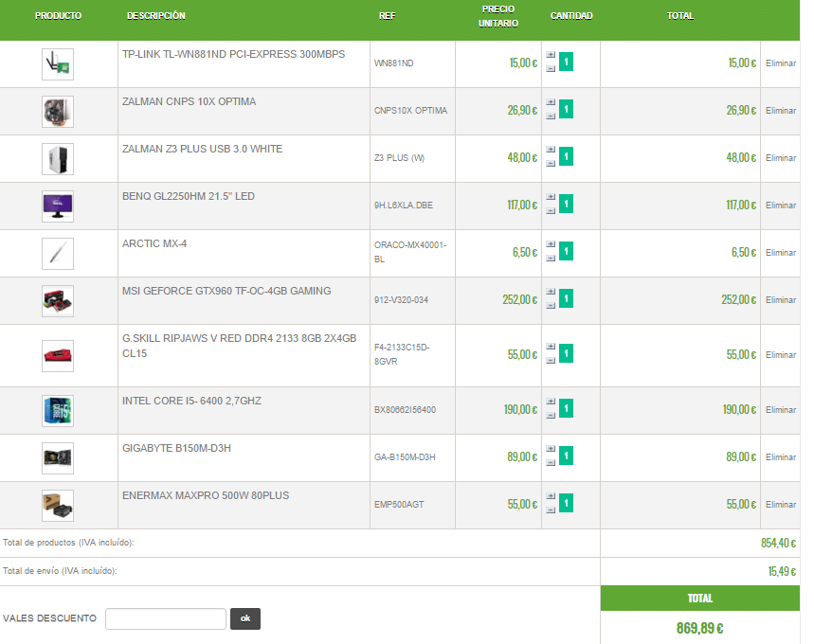Open INTEL CORE I5- 6400 2,7GHZ link
The height and width of the screenshot is (644, 814).
pyautogui.click(x=191, y=401)
